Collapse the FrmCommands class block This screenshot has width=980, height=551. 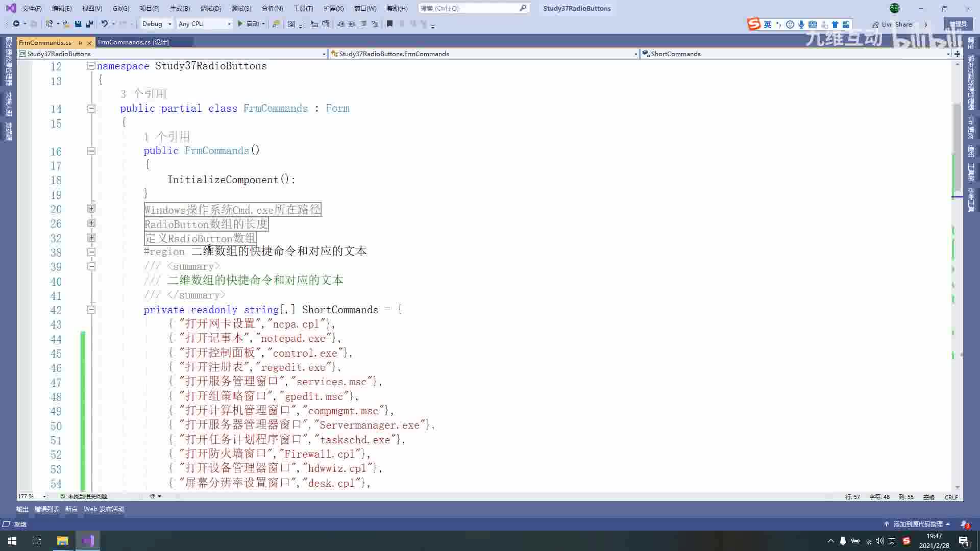[91, 108]
